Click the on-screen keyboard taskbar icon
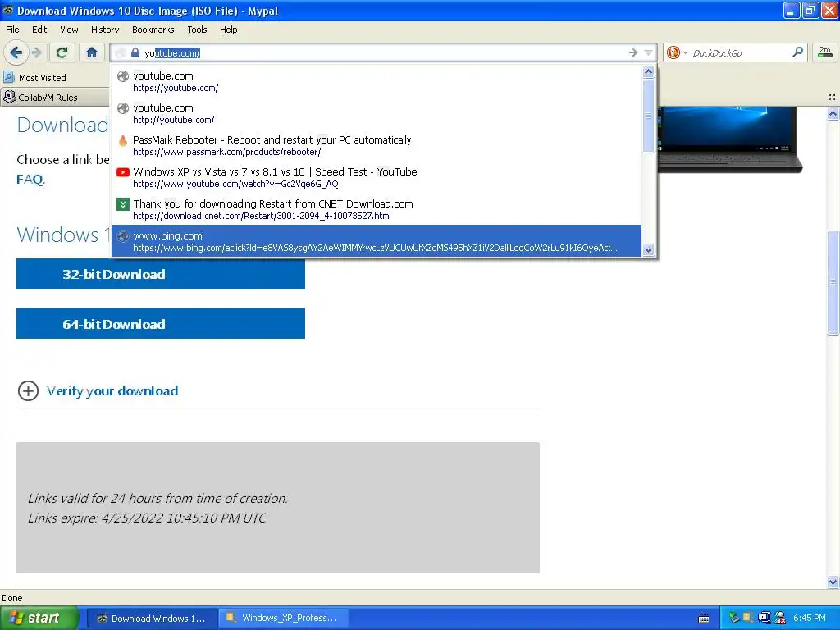Image resolution: width=840 pixels, height=630 pixels. [704, 619]
